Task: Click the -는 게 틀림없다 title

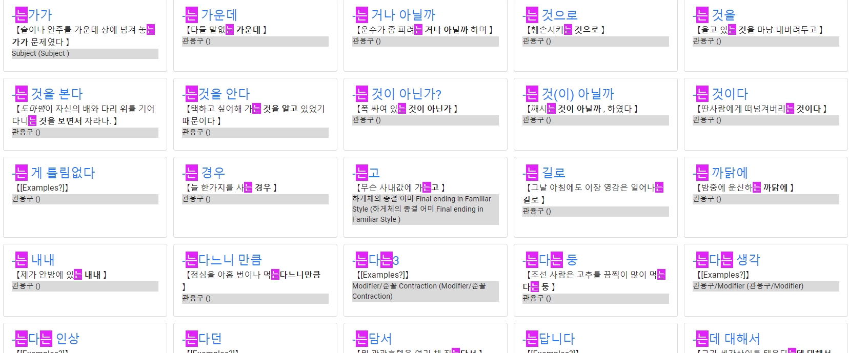Action: tap(53, 173)
